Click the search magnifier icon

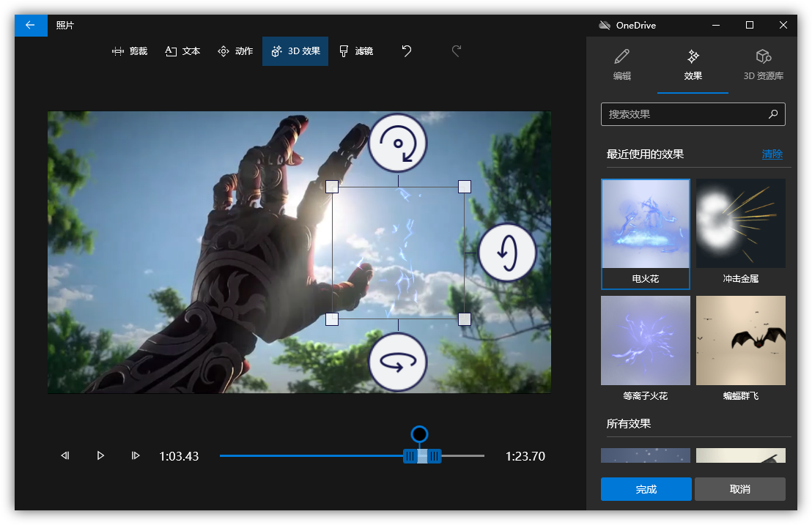point(773,114)
